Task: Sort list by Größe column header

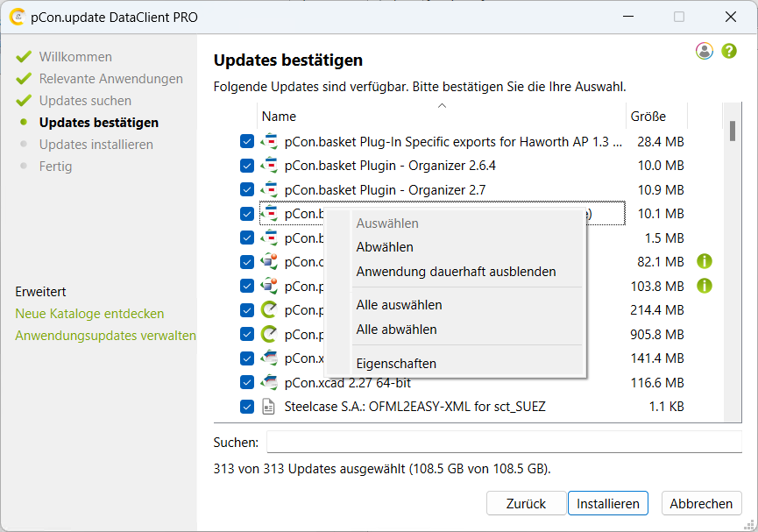Action: pyautogui.click(x=656, y=117)
